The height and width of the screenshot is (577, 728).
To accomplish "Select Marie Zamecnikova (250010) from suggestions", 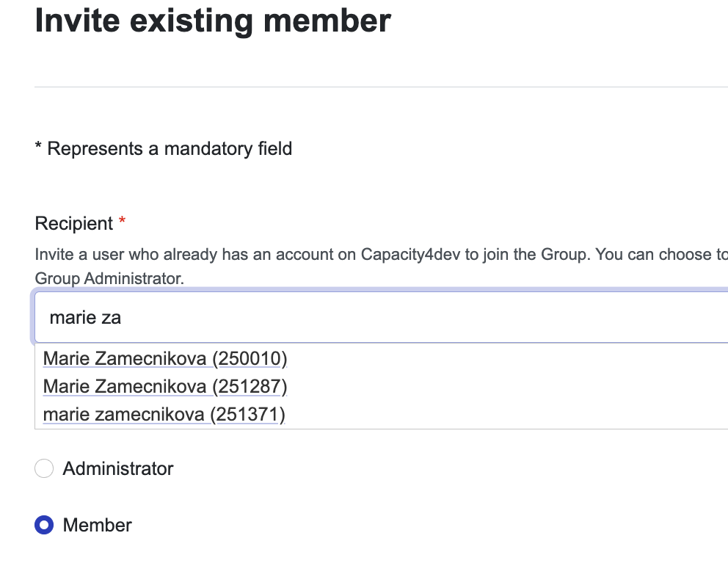I will coord(165,359).
